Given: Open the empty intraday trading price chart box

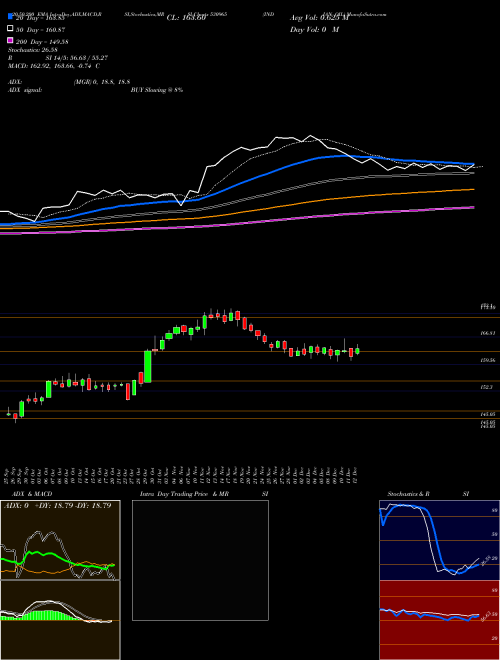Looking at the screenshot, I should (x=200, y=560).
